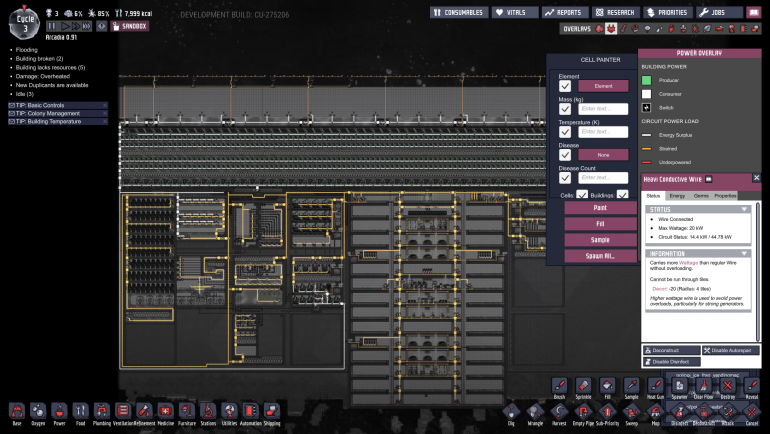Collapse the STATUS section
This screenshot has height=434, width=770.
[x=744, y=209]
